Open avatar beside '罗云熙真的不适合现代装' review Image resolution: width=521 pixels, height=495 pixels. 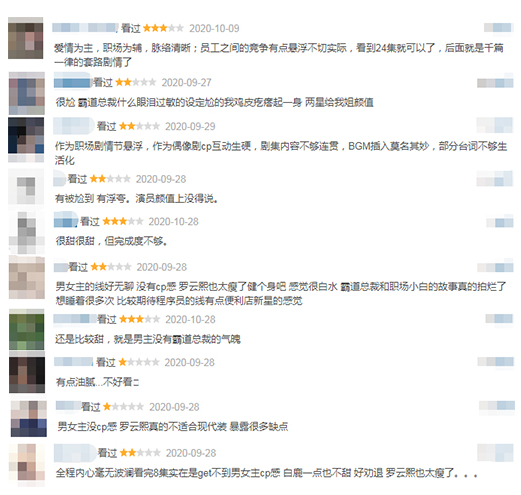pyautogui.click(x=29, y=418)
